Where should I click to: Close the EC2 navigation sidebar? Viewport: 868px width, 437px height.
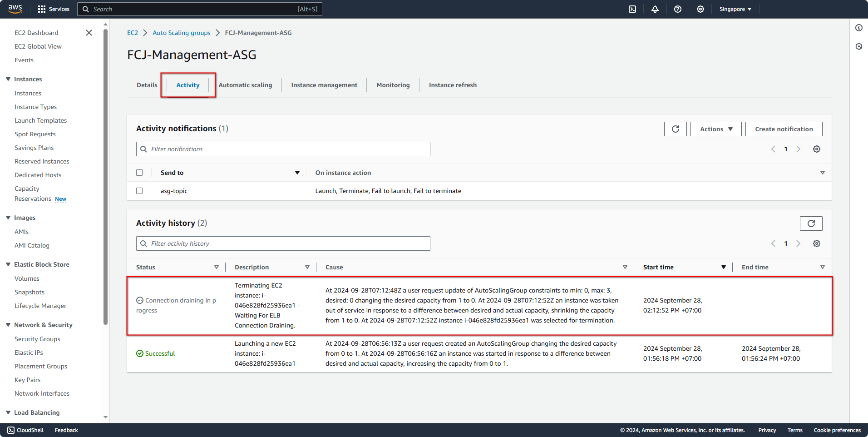click(x=89, y=33)
